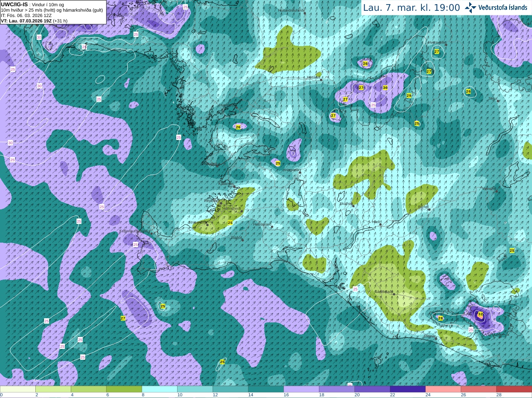
Task: Click the Setur station label
Action: (493, 98)
